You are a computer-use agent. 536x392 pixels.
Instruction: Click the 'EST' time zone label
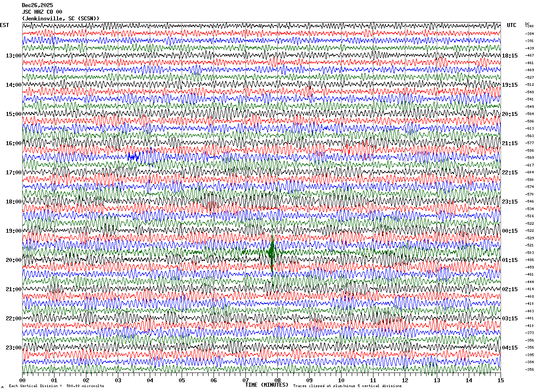pyautogui.click(x=4, y=25)
